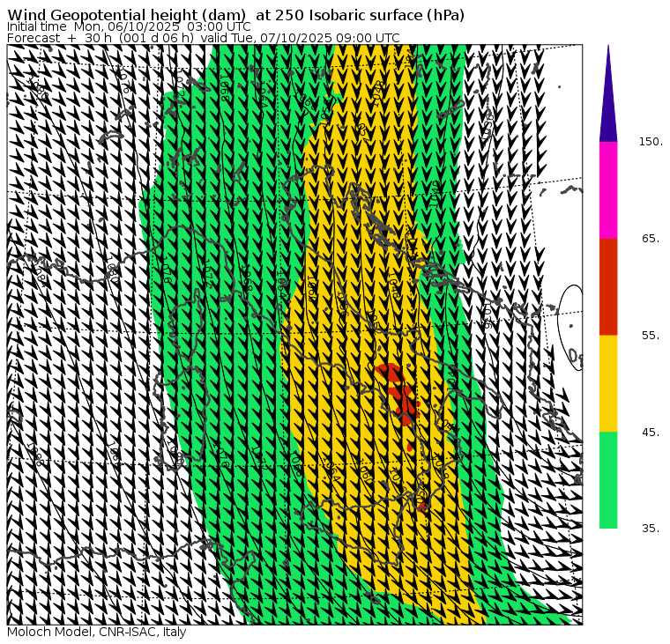The width and height of the screenshot is (670, 644).
Task: Select the "65." legend value label
Action: (651, 239)
